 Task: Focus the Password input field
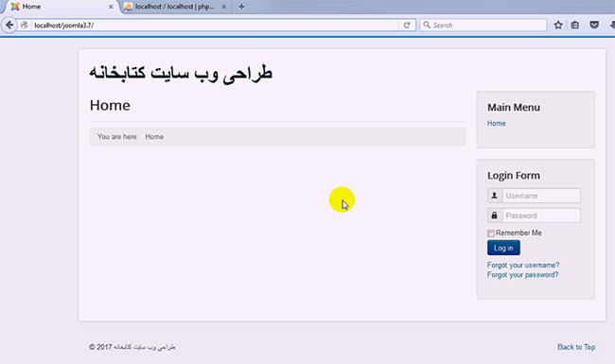click(541, 216)
